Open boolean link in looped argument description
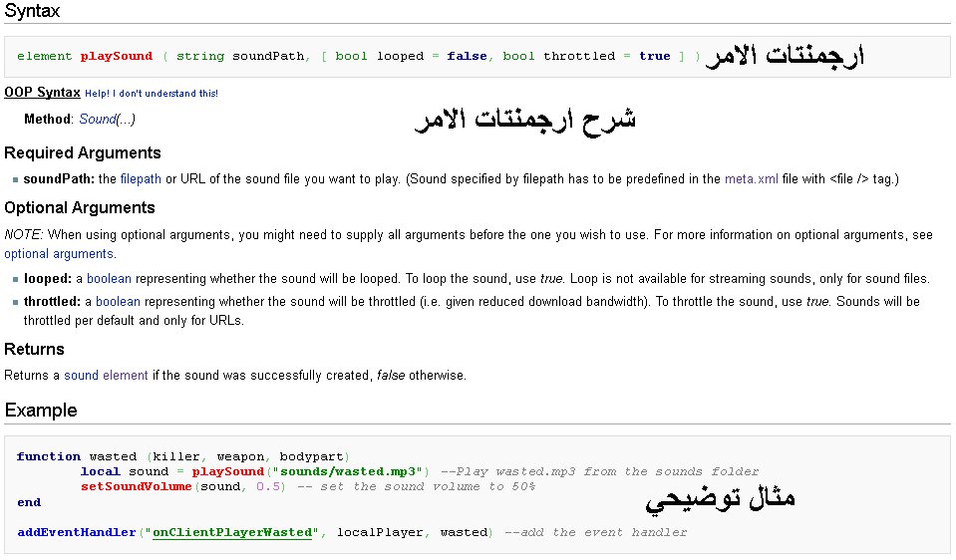This screenshot has width=956, height=560. tap(109, 279)
